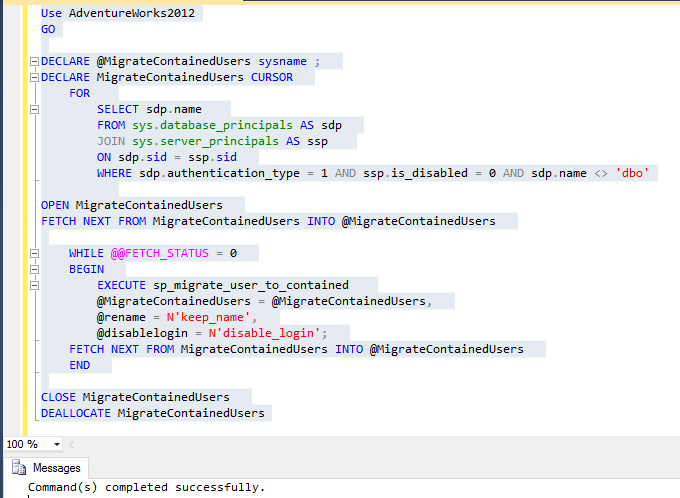680x498 pixels.
Task: Click 'sp_migrate_user_to_contained' procedure name
Action: click(251, 285)
